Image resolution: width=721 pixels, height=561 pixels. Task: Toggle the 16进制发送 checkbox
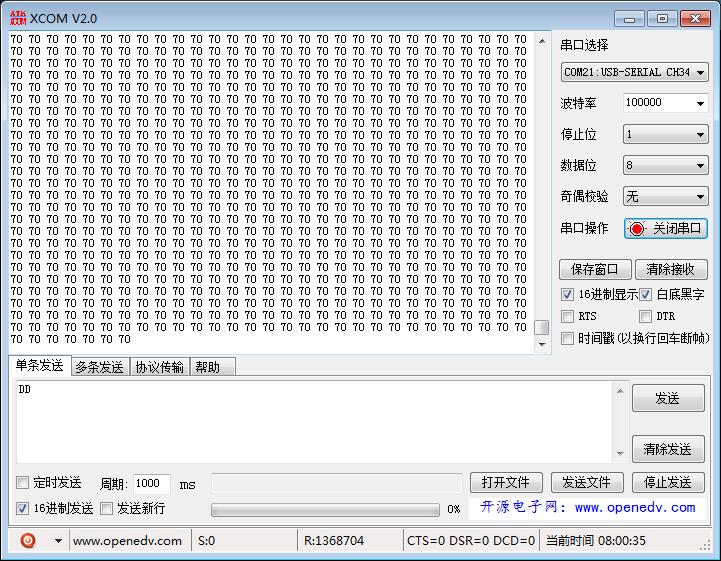pos(22,508)
